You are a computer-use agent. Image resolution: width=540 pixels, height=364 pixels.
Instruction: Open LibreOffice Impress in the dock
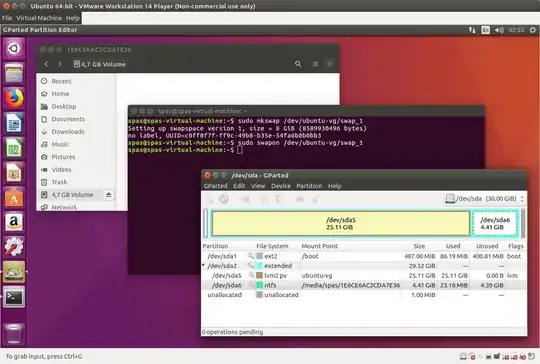click(x=14, y=173)
